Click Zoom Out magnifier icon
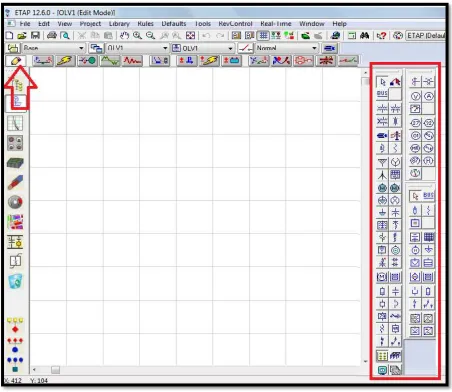The width and height of the screenshot is (452, 392). 150,35
